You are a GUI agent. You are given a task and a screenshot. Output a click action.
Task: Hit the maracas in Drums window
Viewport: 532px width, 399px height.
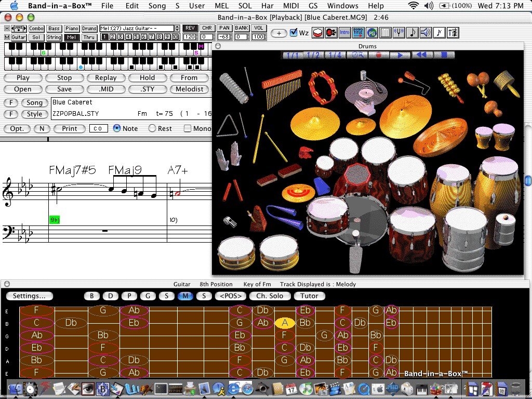478,85
